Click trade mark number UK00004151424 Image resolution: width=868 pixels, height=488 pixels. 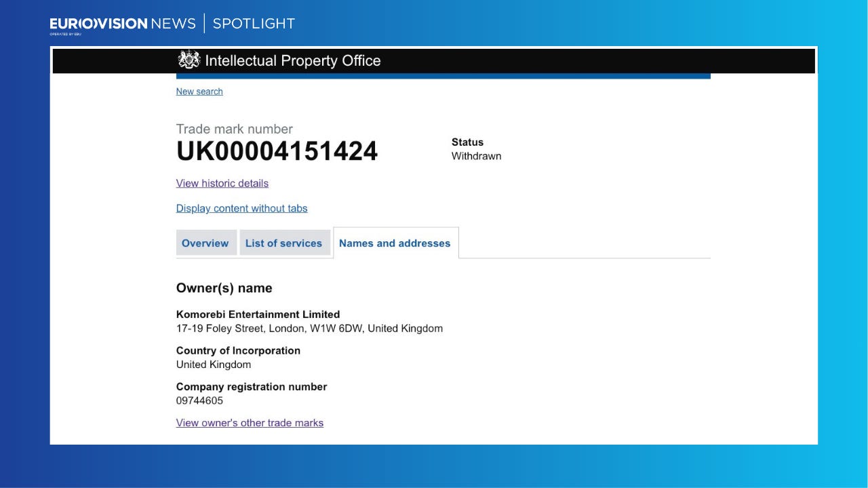(277, 152)
